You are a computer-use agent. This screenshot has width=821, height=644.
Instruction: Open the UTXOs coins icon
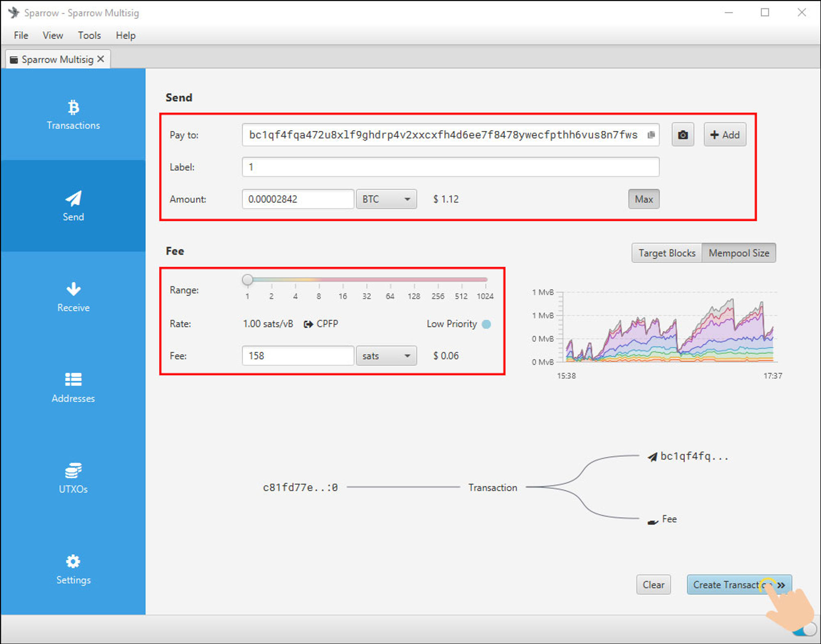tap(73, 470)
